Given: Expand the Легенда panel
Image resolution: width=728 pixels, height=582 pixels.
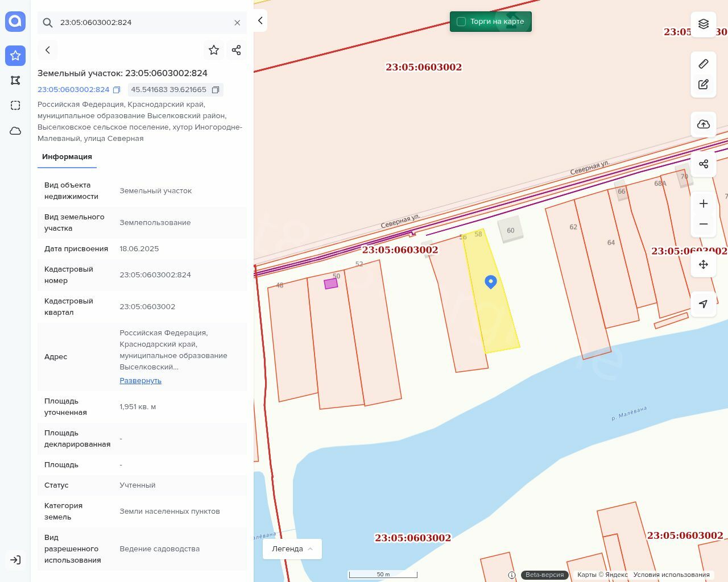Looking at the screenshot, I should pos(292,549).
